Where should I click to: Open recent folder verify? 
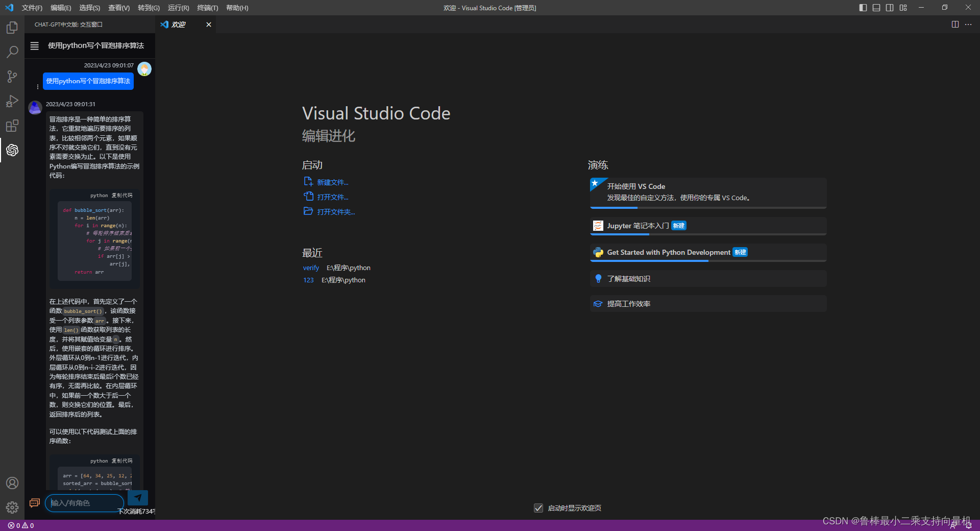311,268
